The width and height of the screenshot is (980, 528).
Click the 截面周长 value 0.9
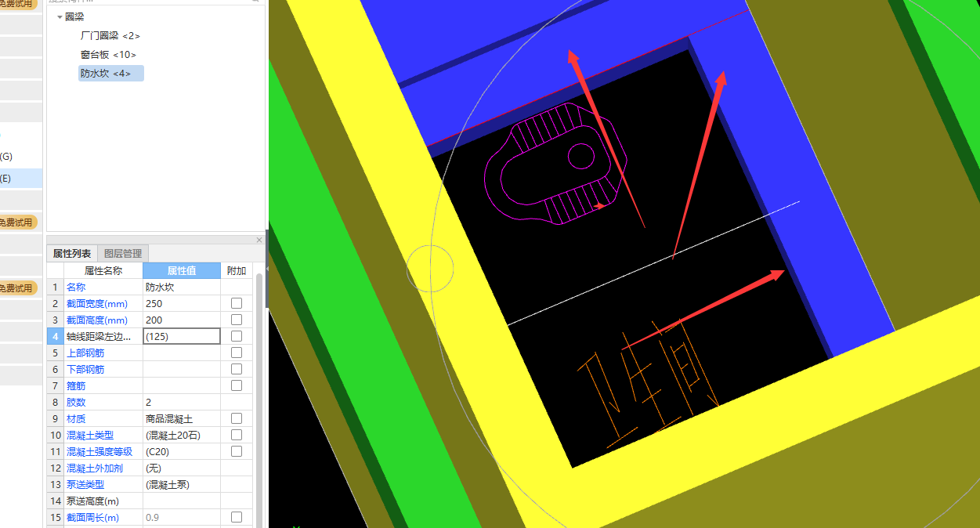point(182,518)
